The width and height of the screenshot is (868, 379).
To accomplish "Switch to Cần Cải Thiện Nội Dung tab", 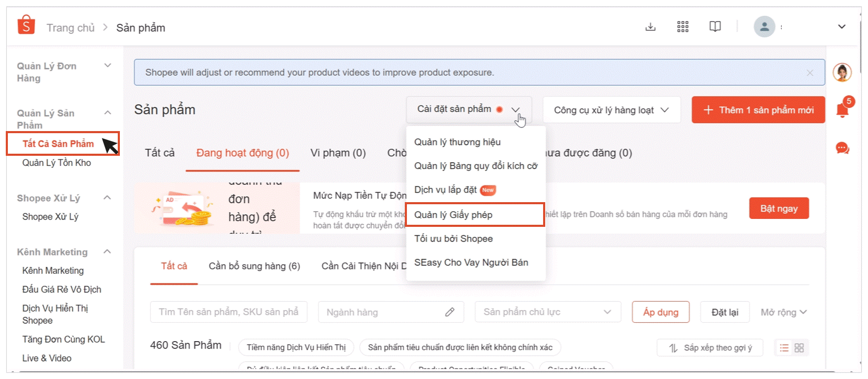I will (x=364, y=266).
